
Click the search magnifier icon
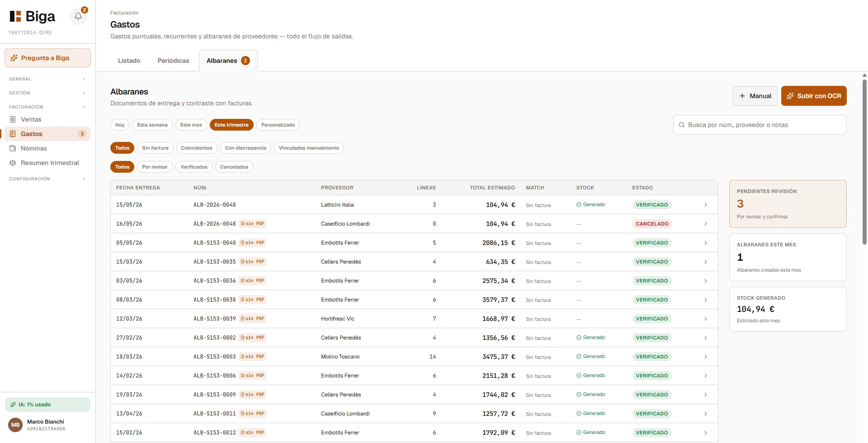(x=682, y=125)
